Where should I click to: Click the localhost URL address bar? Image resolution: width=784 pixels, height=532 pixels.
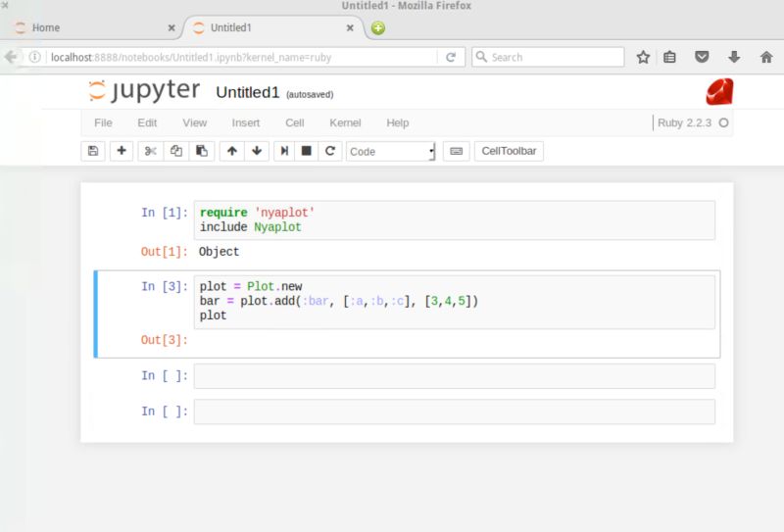pyautogui.click(x=240, y=57)
